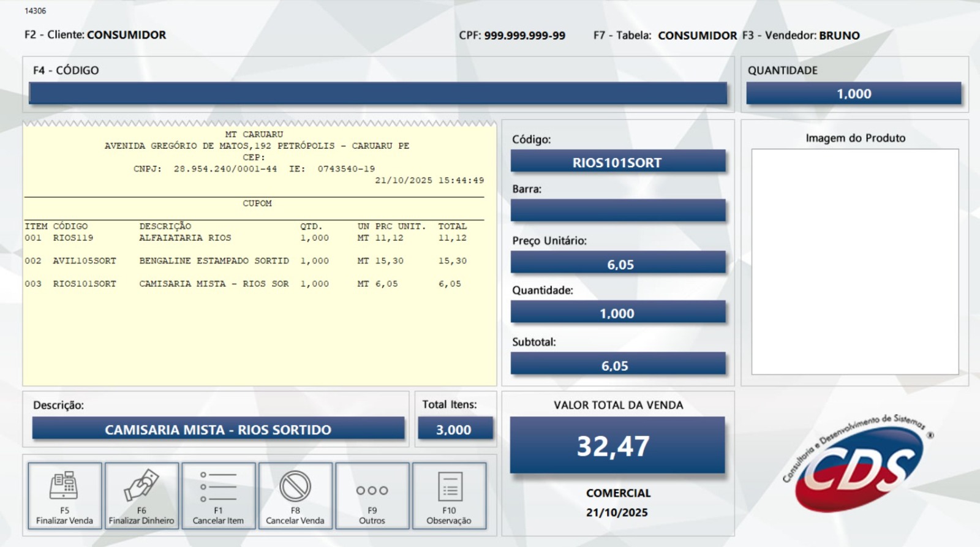Viewport: 980px width, 547px height.
Task: Select receipt item 003 RIOS101SORT
Action: (x=243, y=284)
